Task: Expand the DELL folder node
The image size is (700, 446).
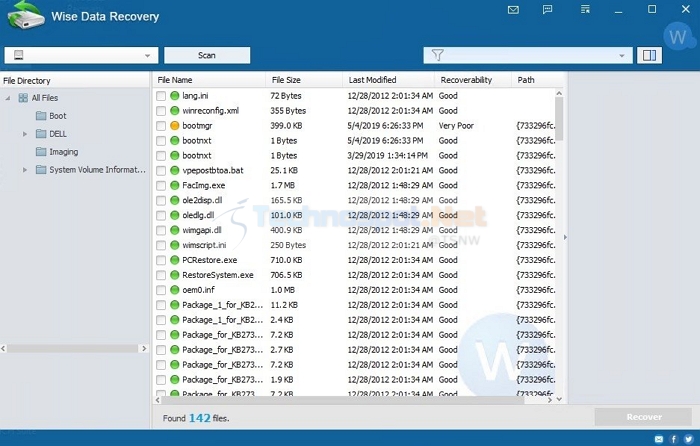Action: click(25, 134)
